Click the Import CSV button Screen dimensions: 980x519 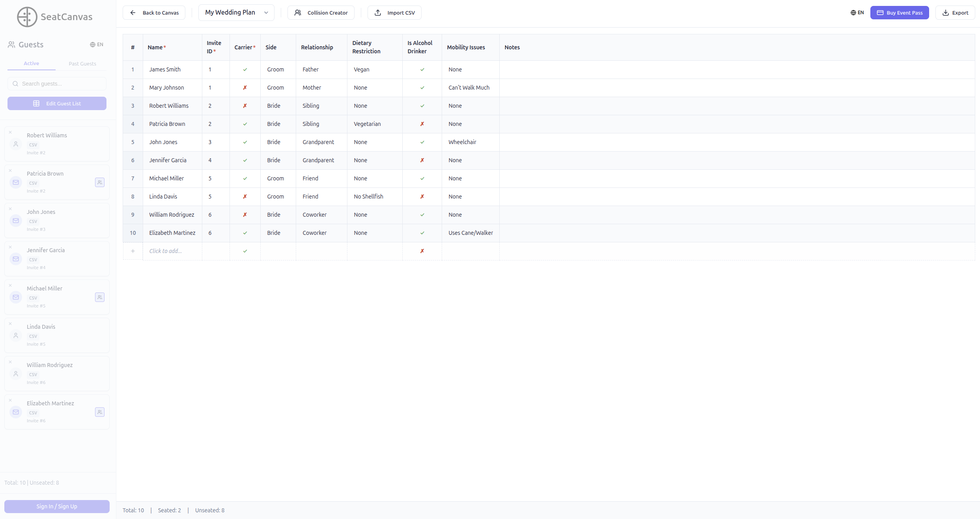point(394,13)
